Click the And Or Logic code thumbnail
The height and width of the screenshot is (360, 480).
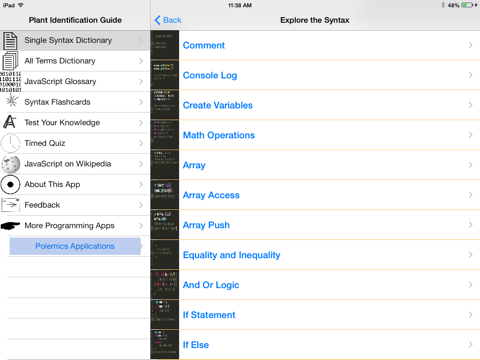click(x=165, y=285)
